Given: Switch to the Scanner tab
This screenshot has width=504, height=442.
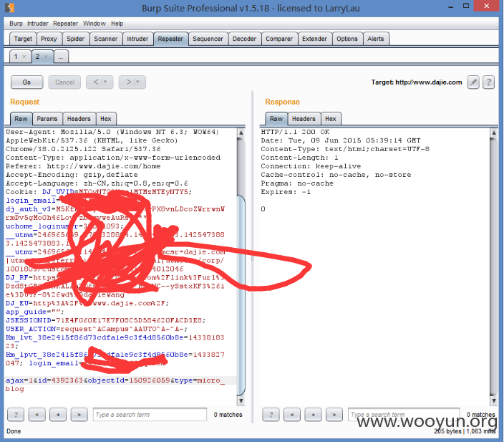Looking at the screenshot, I should pos(106,39).
